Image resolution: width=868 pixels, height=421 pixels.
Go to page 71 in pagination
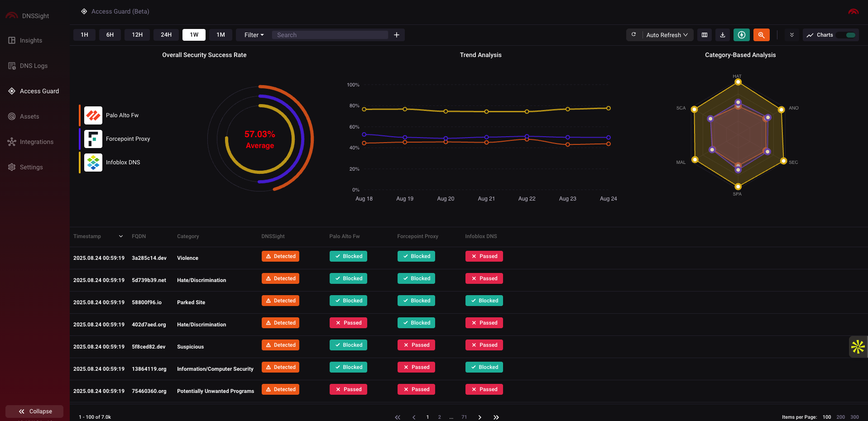(x=464, y=417)
